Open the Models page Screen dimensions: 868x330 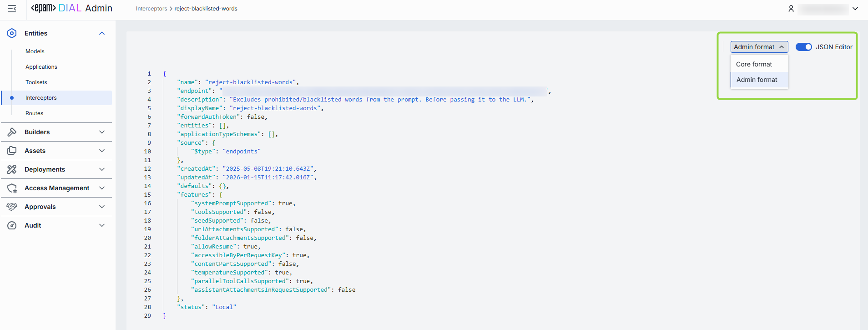[x=35, y=51]
